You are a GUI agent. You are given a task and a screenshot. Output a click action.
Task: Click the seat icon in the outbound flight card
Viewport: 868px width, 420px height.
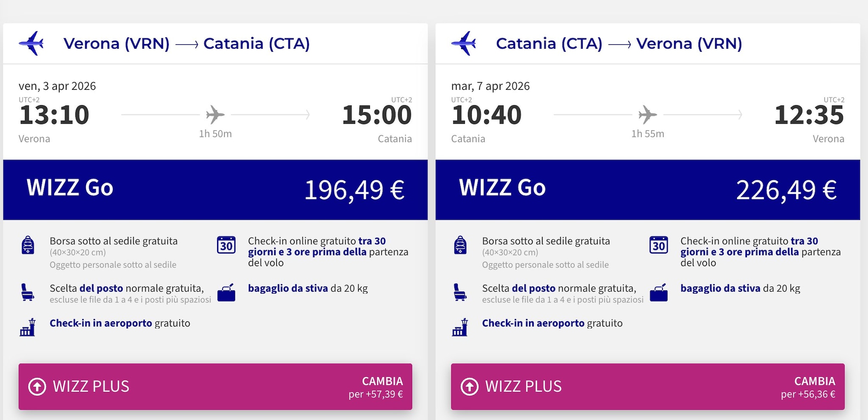tap(28, 292)
